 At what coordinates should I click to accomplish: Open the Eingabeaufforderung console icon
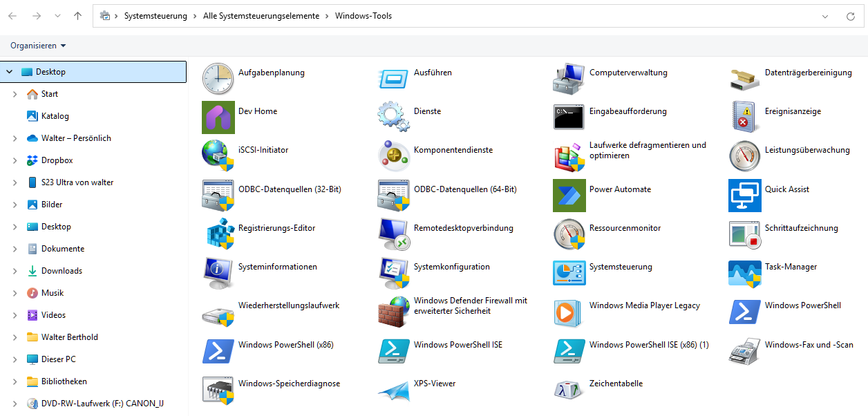[569, 117]
